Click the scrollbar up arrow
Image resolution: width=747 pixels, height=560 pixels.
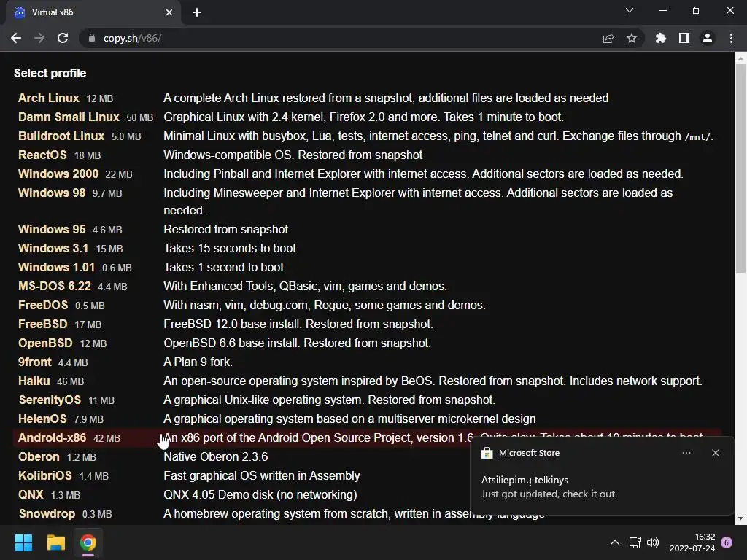pos(740,58)
